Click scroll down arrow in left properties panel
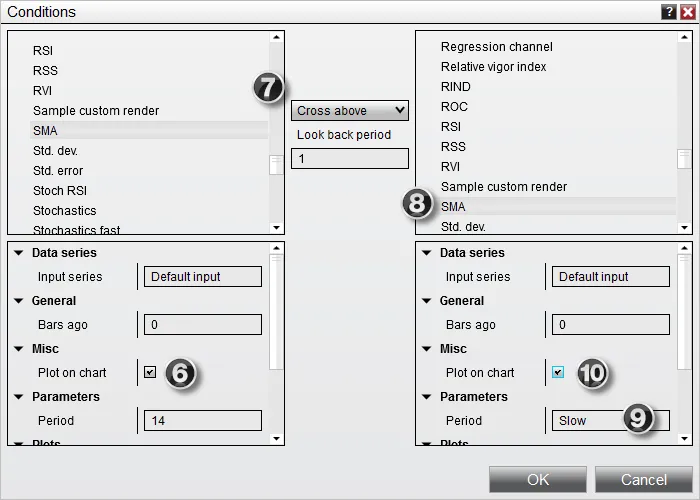Screen dimensions: 700x500 pyautogui.click(x=276, y=439)
